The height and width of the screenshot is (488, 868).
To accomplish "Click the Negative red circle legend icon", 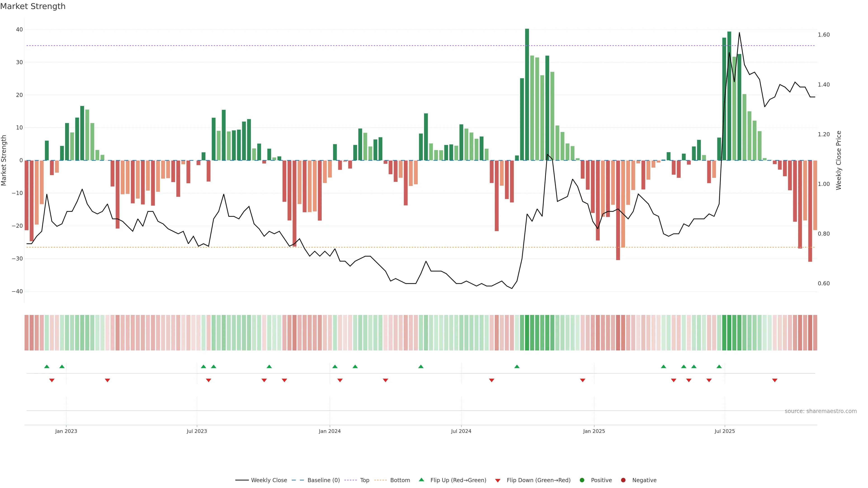I will [623, 480].
